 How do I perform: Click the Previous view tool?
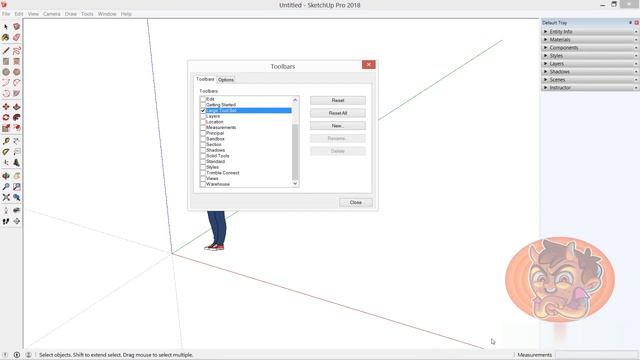click(16, 198)
